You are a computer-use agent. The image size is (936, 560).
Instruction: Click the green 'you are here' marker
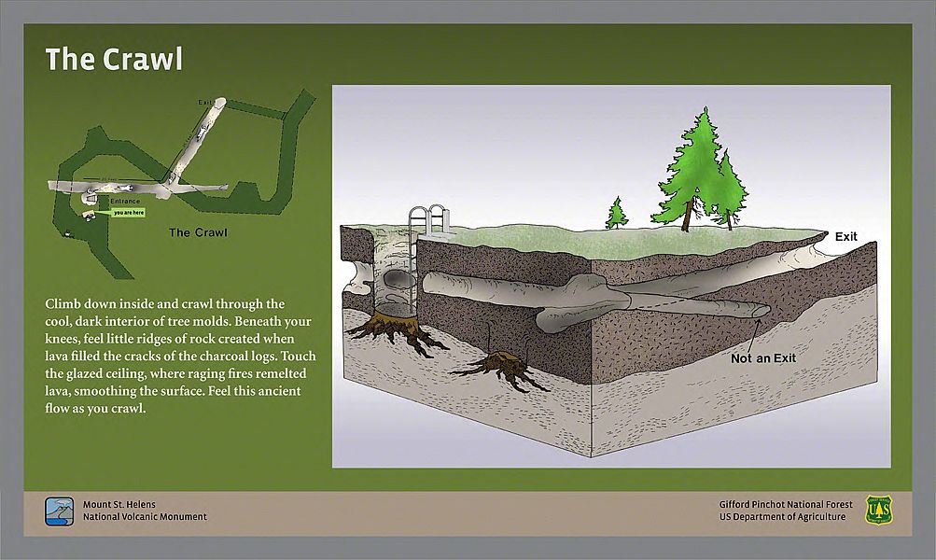tap(128, 213)
